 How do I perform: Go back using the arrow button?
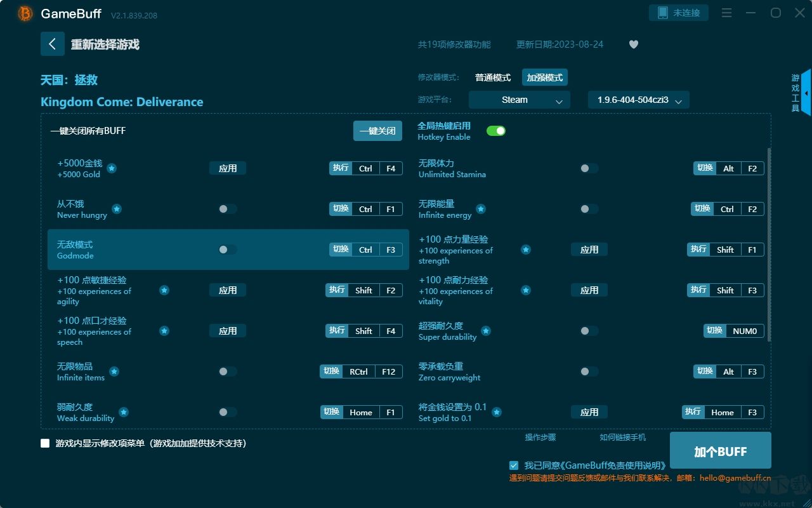[x=53, y=44]
